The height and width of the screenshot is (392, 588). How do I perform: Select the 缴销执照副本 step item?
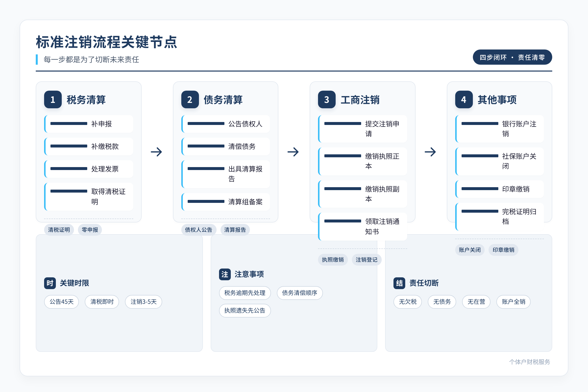363,194
